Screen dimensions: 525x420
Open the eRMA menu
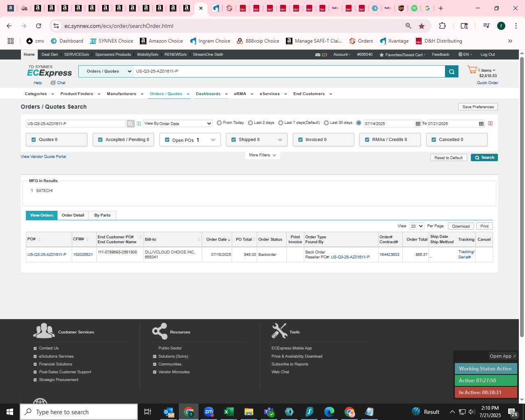244,94
